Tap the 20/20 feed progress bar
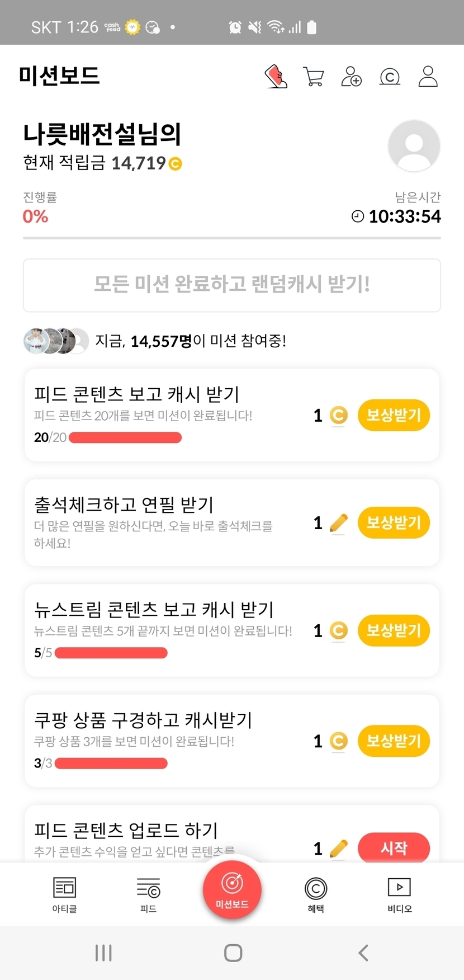This screenshot has height=980, width=464. coord(125,437)
